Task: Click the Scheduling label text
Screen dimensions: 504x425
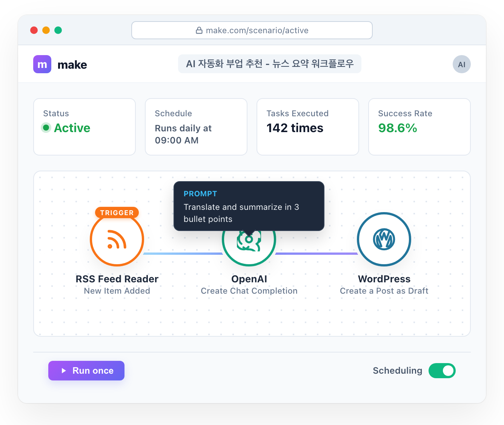Action: (x=398, y=371)
